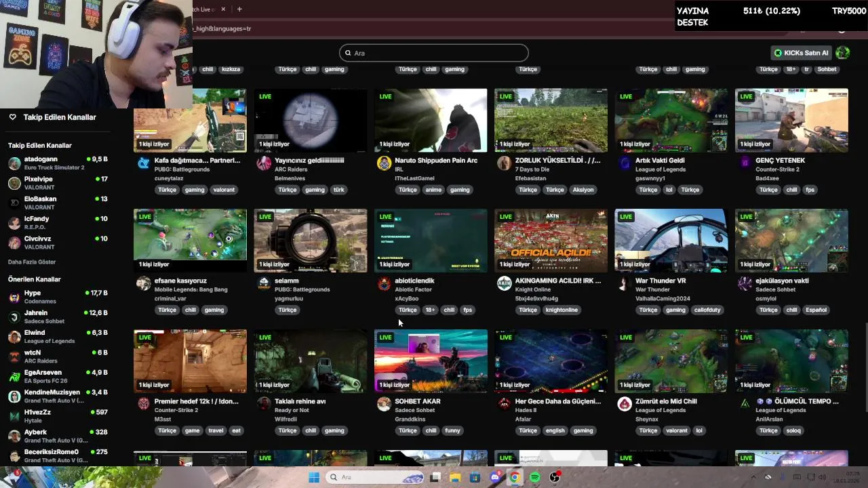Image resolution: width=868 pixels, height=488 pixels.
Task: Open EgeArseven's avatar in recommended channels
Action: pyautogui.click(x=14, y=376)
